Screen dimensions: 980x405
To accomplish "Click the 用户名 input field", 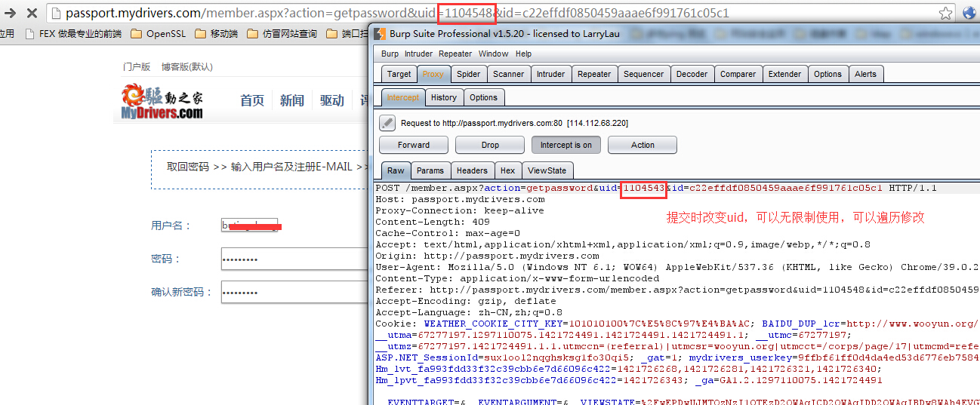I will [249, 225].
